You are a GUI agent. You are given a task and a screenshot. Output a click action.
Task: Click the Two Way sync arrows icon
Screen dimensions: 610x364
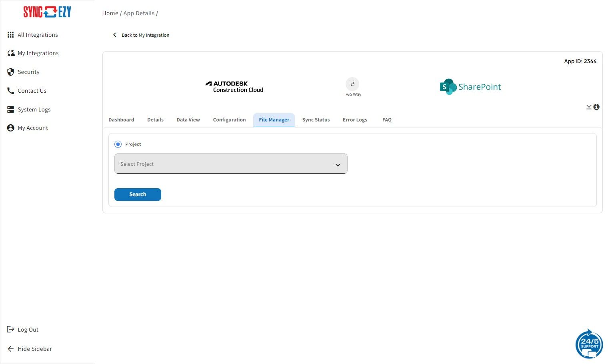pos(352,84)
